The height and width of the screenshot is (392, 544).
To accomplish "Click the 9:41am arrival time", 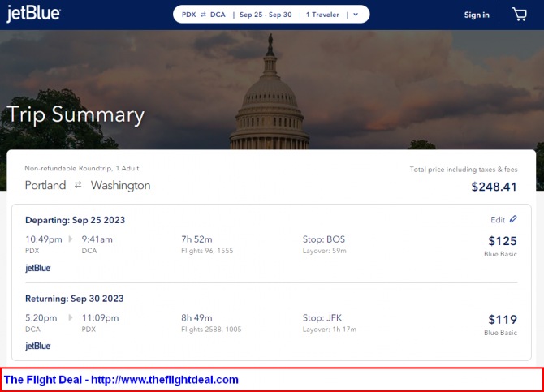I will 97,239.
